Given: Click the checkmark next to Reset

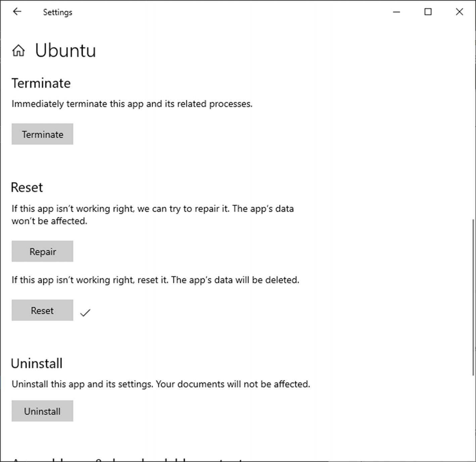Looking at the screenshot, I should (85, 313).
